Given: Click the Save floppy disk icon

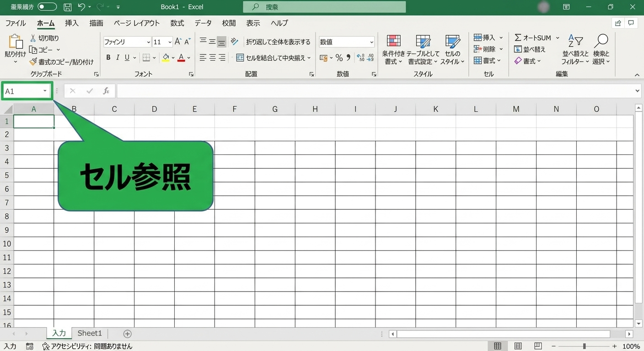Looking at the screenshot, I should (x=67, y=7).
